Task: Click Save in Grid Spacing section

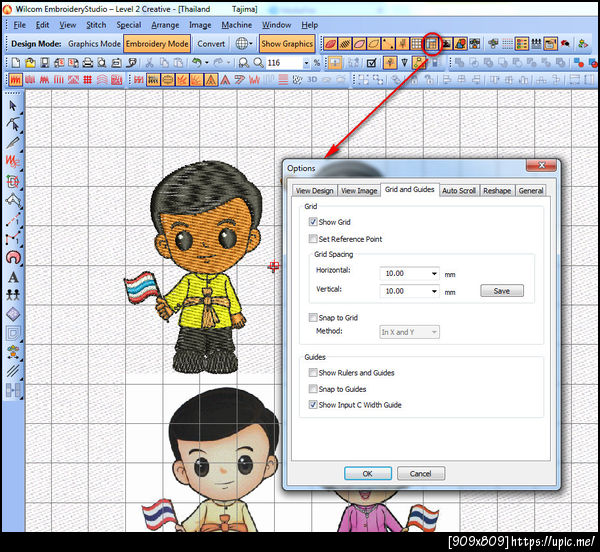Action: (502, 291)
